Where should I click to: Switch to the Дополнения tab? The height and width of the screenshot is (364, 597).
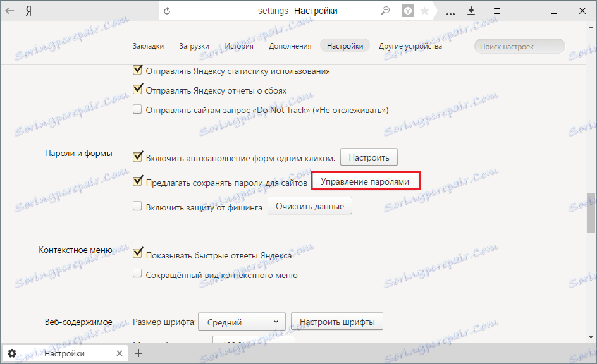[290, 46]
